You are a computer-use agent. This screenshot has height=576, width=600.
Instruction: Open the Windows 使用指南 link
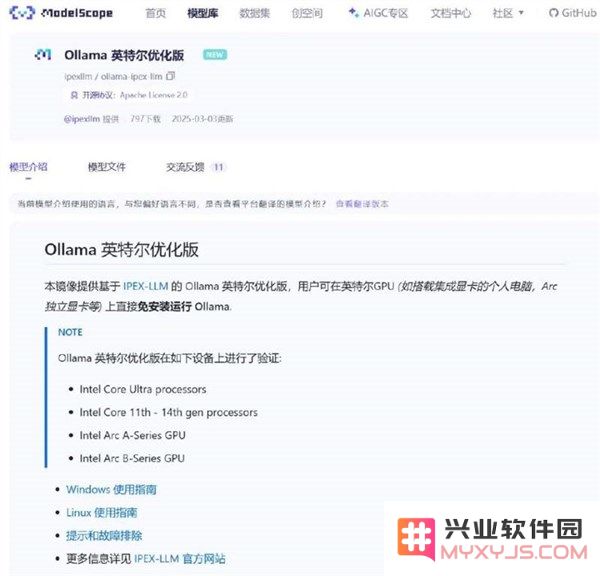pos(111,490)
